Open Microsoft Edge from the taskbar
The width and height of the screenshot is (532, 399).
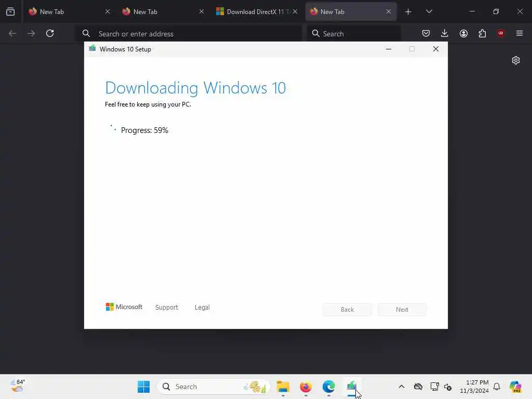(x=328, y=387)
